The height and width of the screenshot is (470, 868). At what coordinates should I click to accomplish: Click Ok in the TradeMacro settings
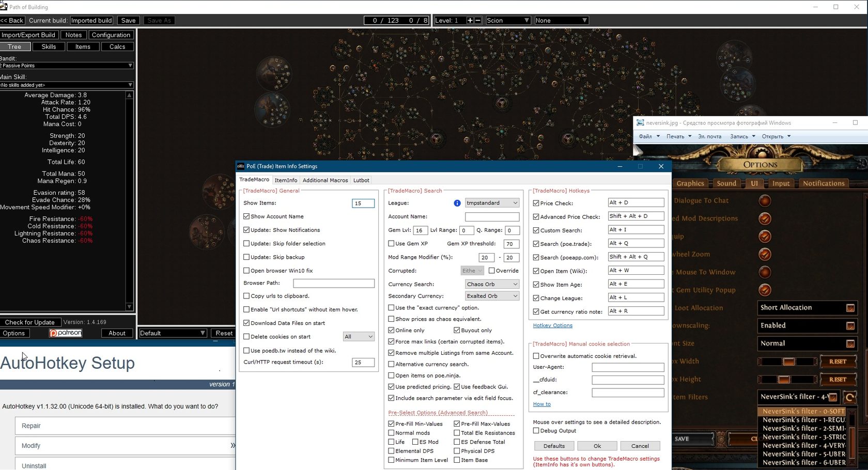[597, 446]
